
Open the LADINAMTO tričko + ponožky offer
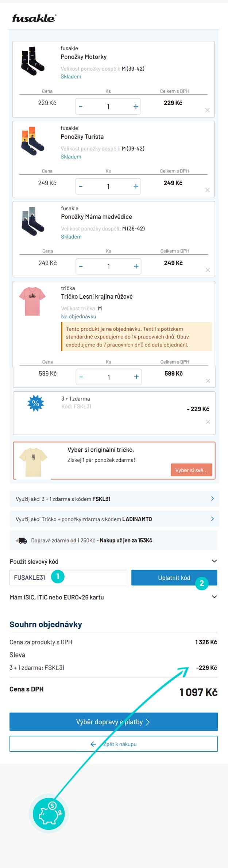pyautogui.click(x=114, y=519)
